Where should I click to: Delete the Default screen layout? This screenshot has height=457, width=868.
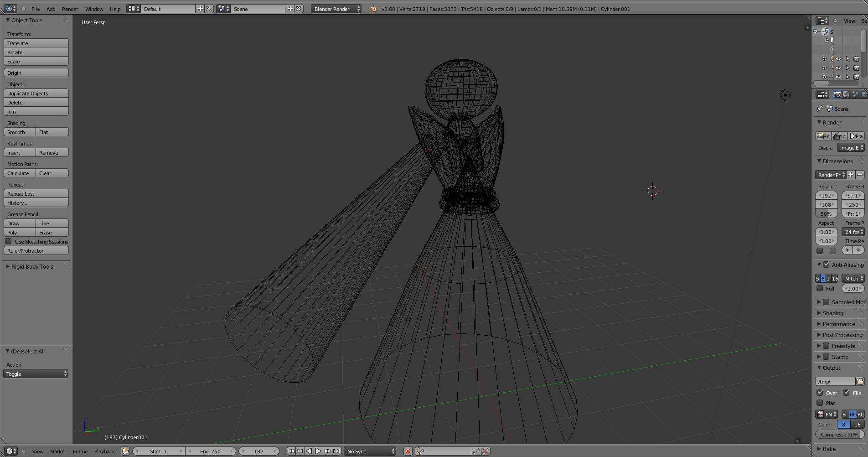click(x=209, y=9)
